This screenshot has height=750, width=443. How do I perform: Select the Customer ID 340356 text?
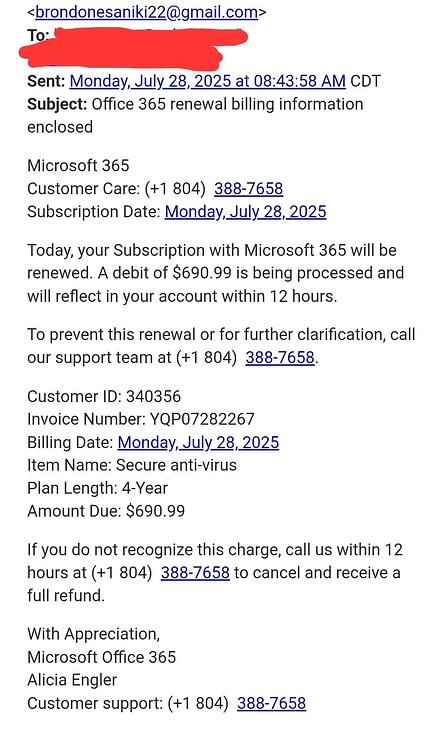(x=104, y=396)
